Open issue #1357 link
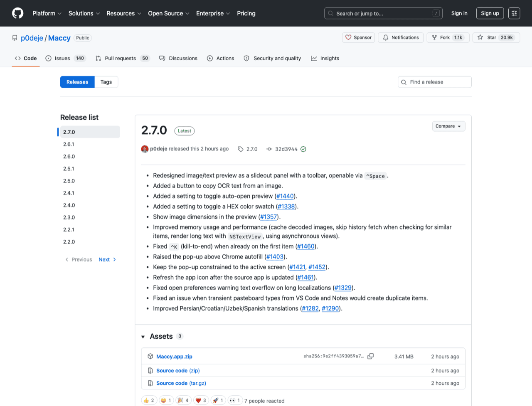Viewport: 532px width, 406px height. [x=269, y=217]
